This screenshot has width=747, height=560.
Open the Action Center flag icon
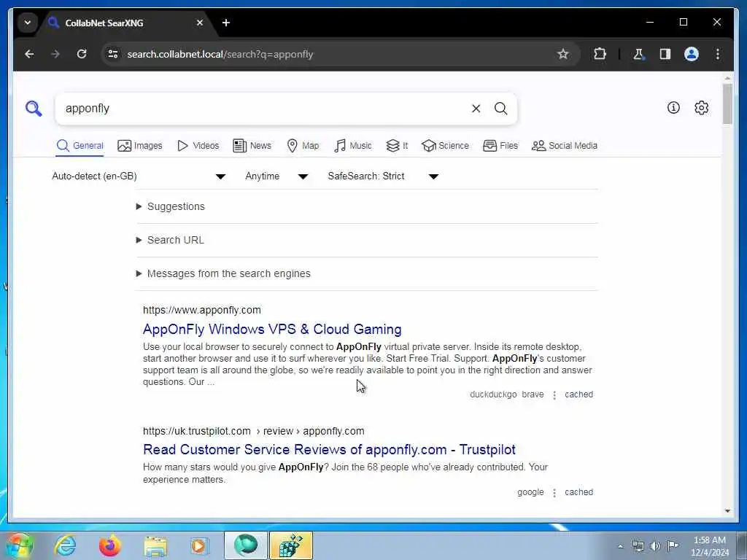tap(673, 545)
